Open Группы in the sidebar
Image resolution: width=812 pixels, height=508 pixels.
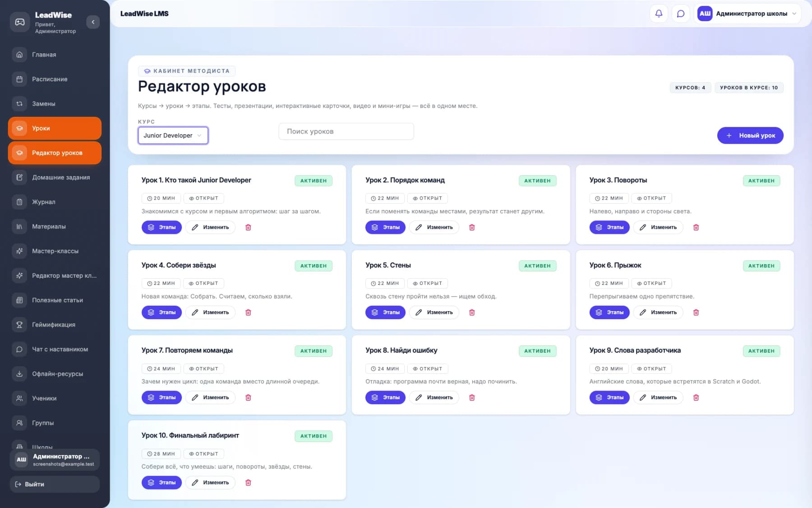(55, 423)
